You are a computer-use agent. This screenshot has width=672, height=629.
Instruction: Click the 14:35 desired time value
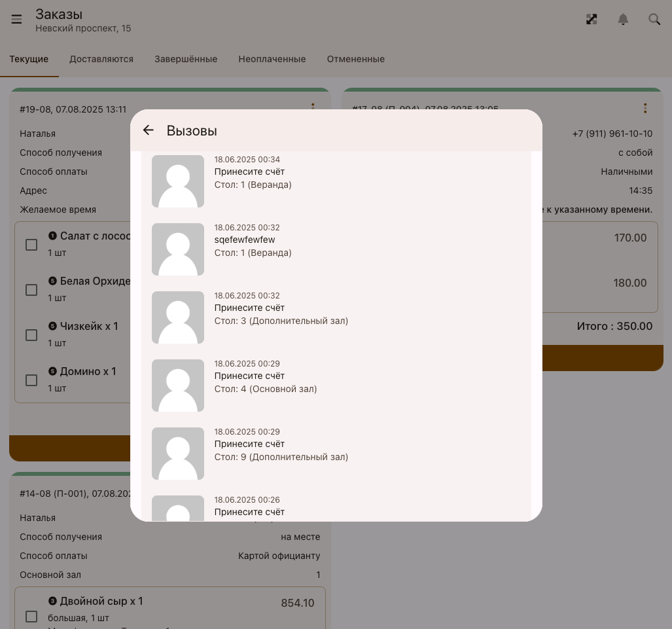pyautogui.click(x=641, y=190)
